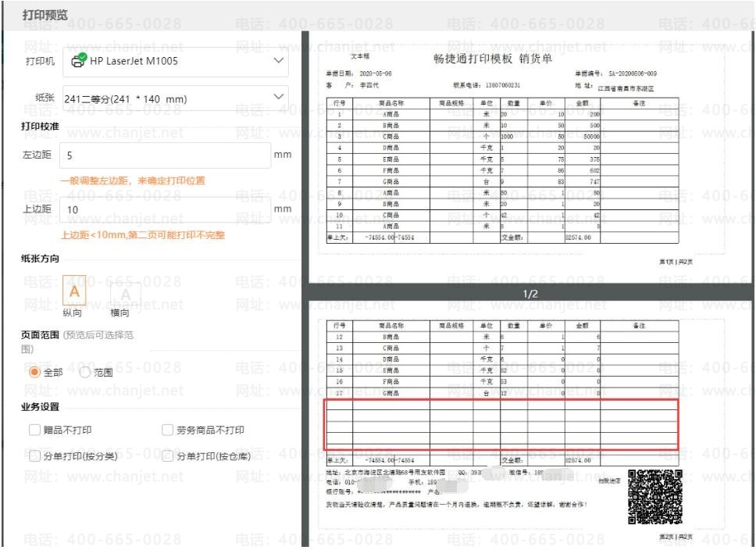Click the 打印预览 window title

(45, 15)
